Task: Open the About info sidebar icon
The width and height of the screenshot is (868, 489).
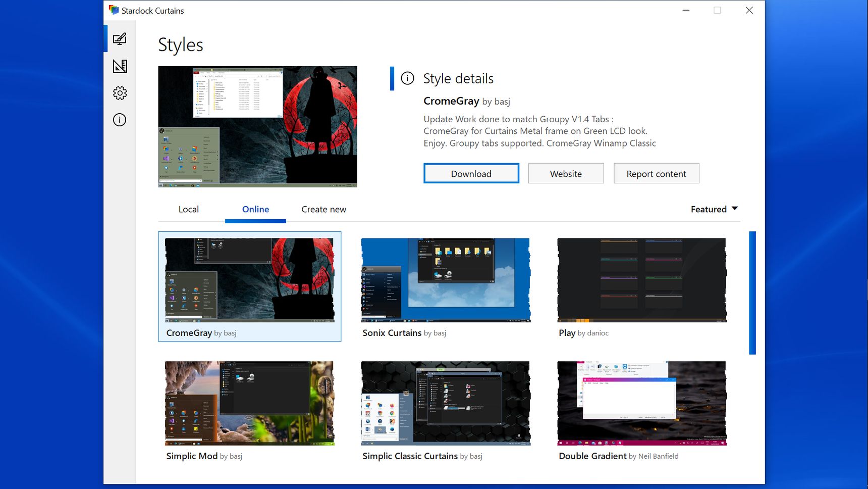Action: (x=120, y=120)
